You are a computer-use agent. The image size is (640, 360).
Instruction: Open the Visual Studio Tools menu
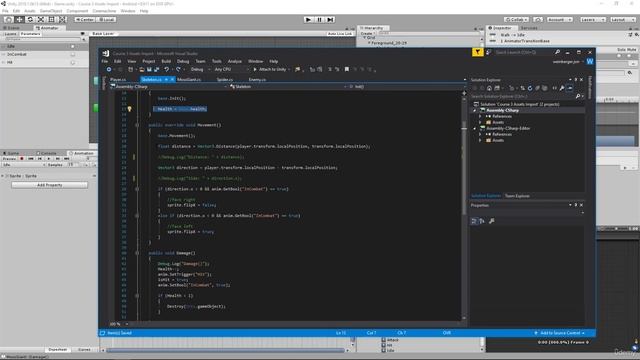[217, 61]
